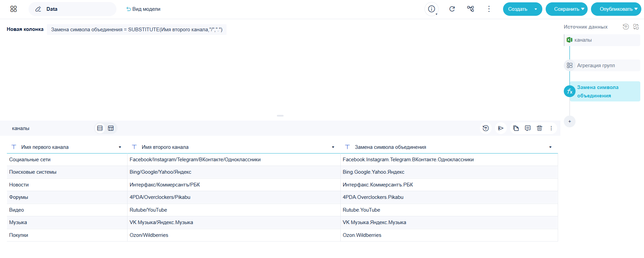Switch to table grid view toggle

click(x=111, y=128)
